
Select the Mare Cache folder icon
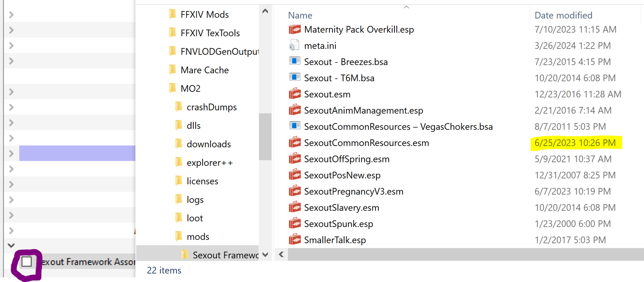[173, 69]
